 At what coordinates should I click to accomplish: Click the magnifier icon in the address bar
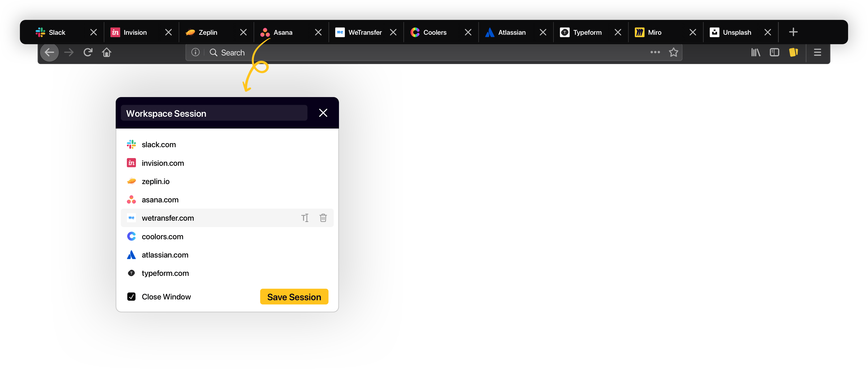coord(214,53)
